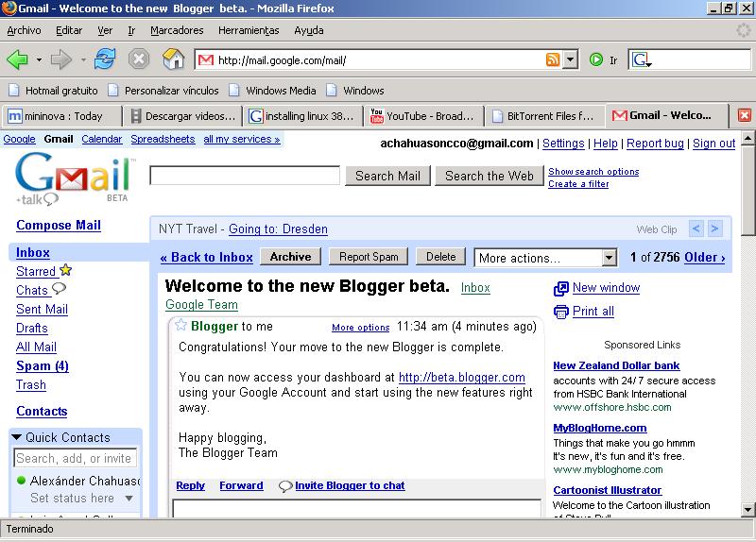The image size is (756, 542).
Task: Open the Marcadores menu
Action: pos(177,30)
